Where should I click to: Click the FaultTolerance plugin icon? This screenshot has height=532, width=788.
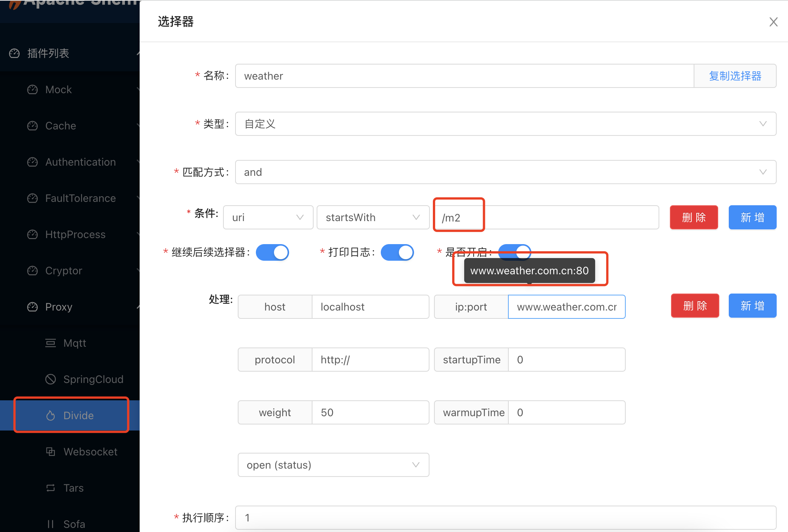[32, 198]
